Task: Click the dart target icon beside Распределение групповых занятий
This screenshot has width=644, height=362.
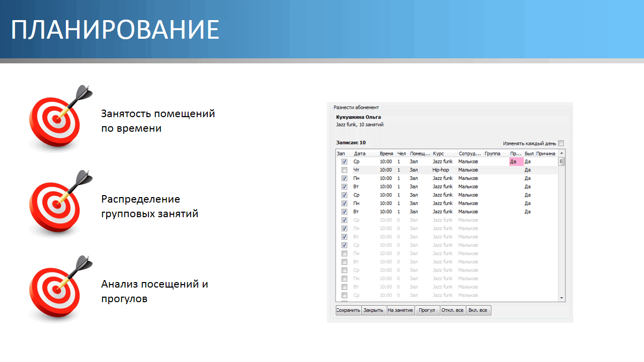Action: pyautogui.click(x=60, y=204)
